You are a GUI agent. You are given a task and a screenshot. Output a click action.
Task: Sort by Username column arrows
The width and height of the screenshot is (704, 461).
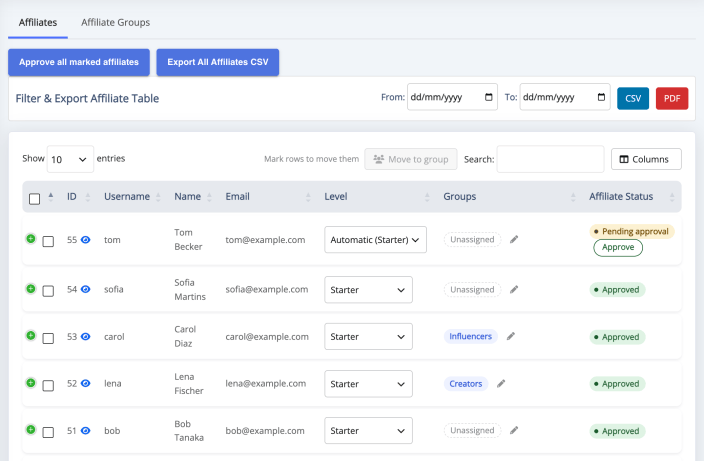click(x=158, y=197)
